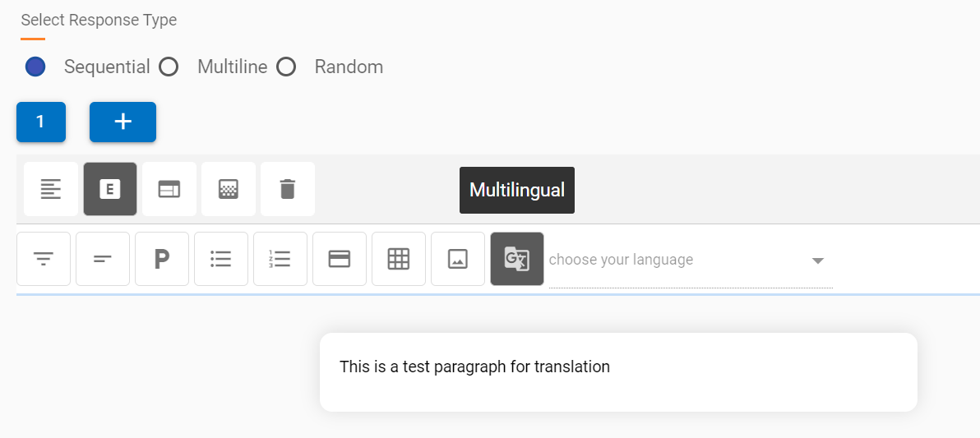Click the card icon in the toolbar
The image size is (980, 438).
tap(340, 259)
